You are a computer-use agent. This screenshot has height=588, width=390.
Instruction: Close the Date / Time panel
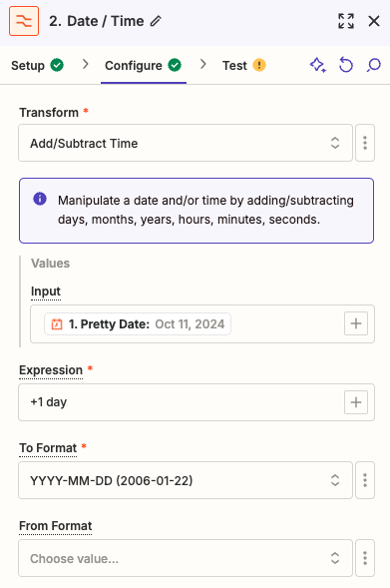[x=374, y=21]
